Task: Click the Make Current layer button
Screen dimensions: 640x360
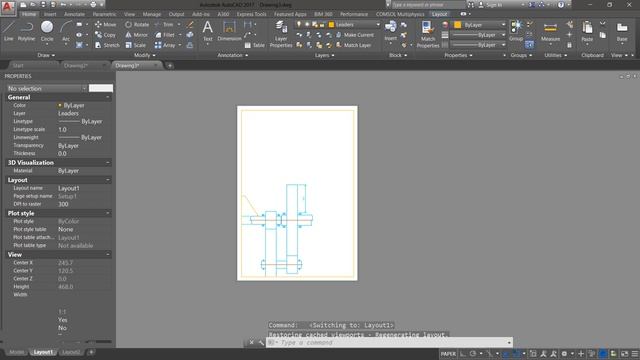Action: [354, 35]
